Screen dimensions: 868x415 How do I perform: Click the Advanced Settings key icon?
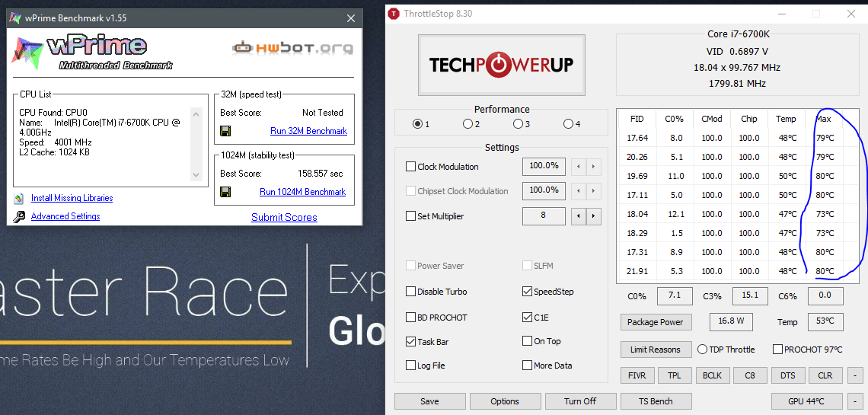[19, 216]
